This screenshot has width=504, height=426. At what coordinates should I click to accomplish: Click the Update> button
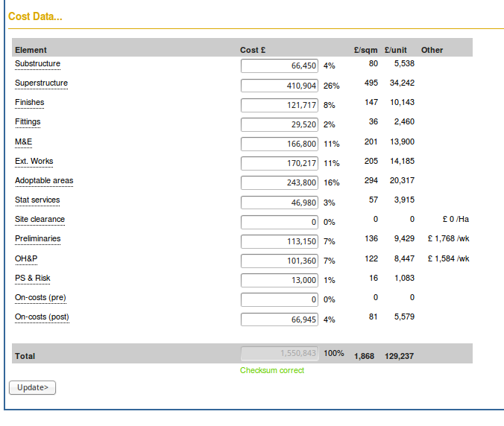click(x=33, y=387)
